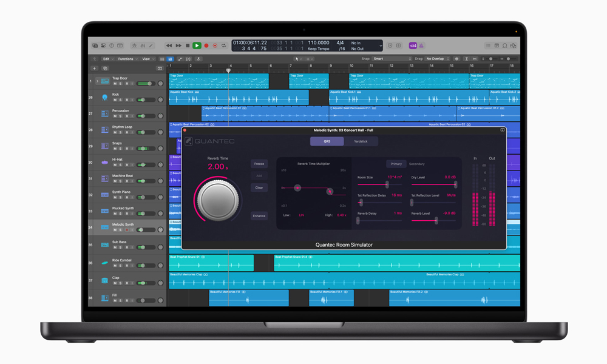Click the green Play button in transport

point(197,45)
